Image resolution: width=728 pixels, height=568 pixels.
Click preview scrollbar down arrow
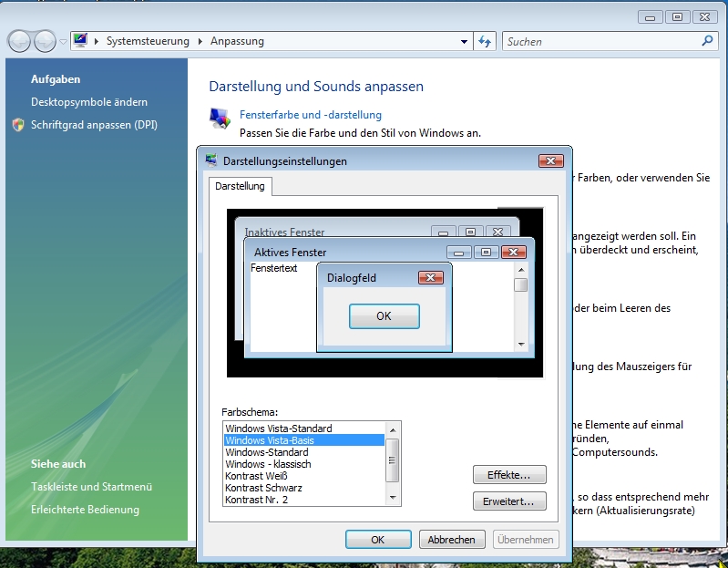pyautogui.click(x=521, y=344)
